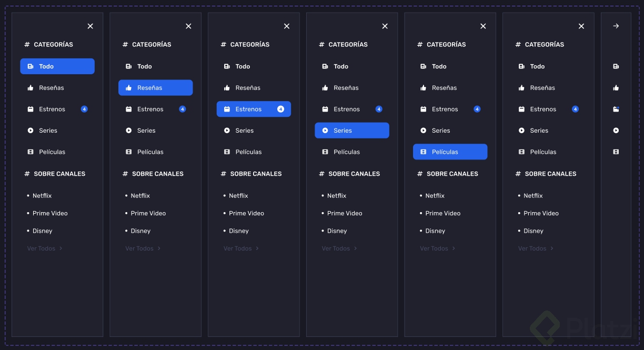Viewport: 644px width, 350px height.
Task: Expand Ver Todos chevron in sidebar with Estrenos highlighted
Action: (257, 248)
